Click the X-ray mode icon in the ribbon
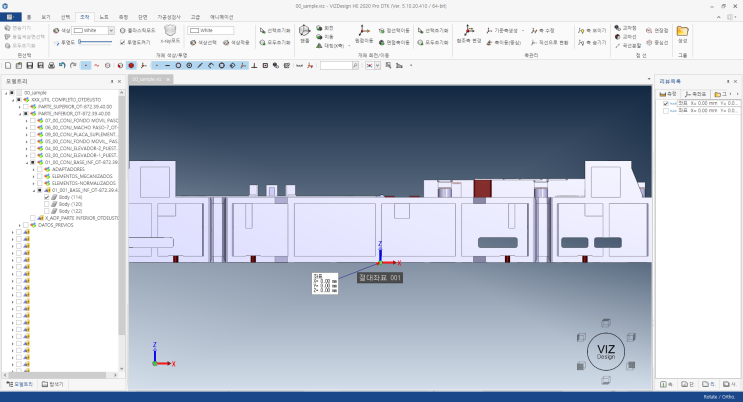Image resolution: width=743 pixels, height=402 pixels. tap(170, 31)
